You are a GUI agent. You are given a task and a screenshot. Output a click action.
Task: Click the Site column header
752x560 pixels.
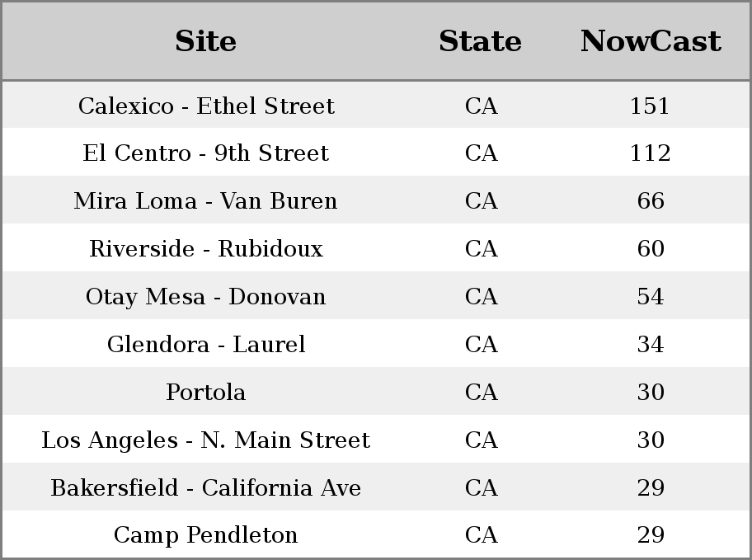[x=206, y=41]
